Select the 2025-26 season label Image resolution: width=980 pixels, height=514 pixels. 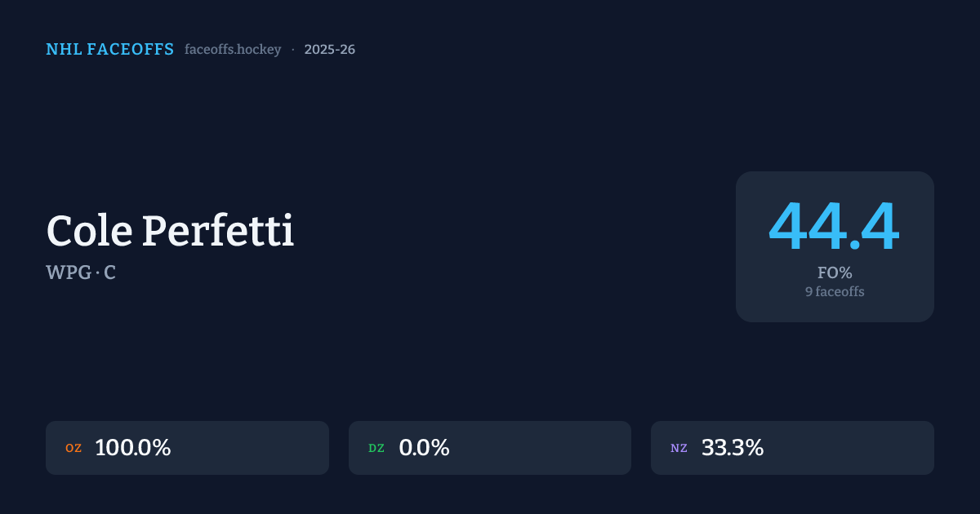coord(329,50)
